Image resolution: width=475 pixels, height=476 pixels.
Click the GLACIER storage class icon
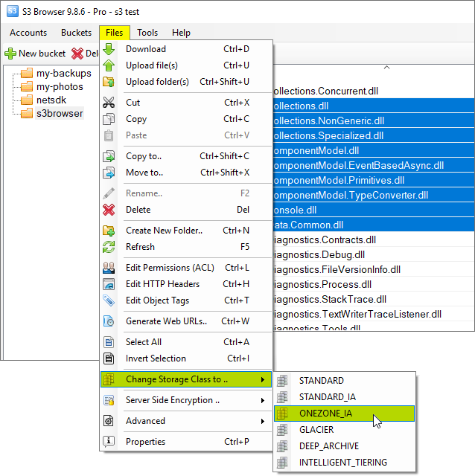point(282,430)
